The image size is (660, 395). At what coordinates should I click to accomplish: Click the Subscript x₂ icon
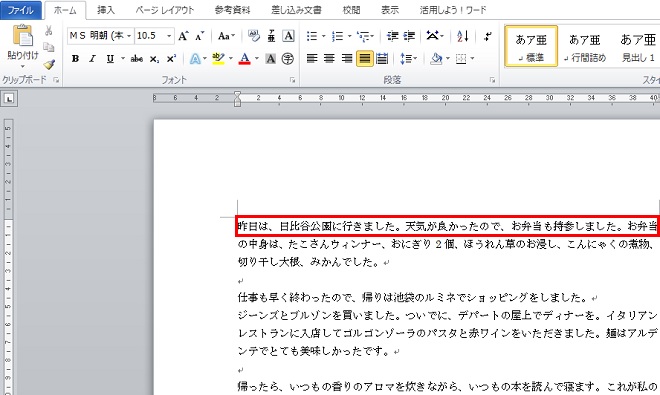click(x=154, y=59)
